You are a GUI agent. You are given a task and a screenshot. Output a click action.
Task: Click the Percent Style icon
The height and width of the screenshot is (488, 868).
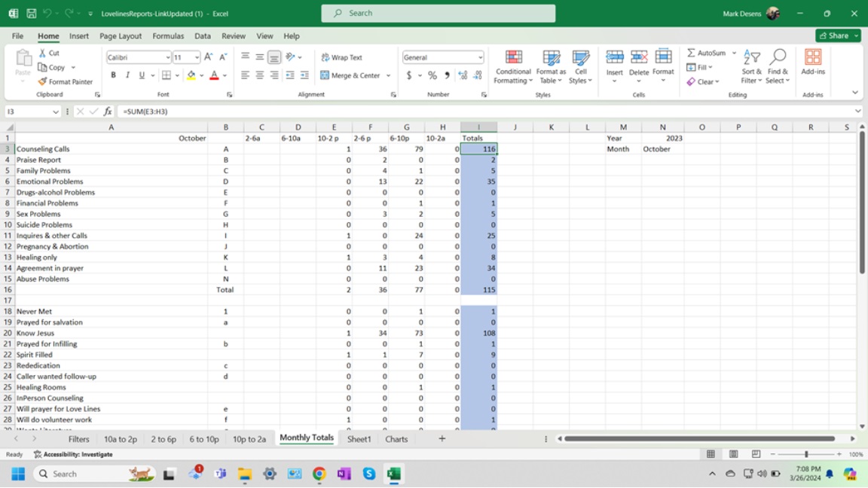click(432, 75)
